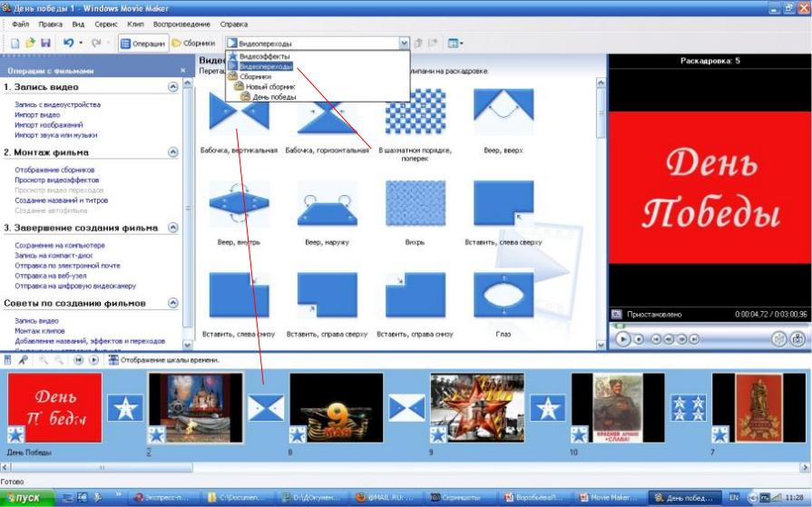Select the 9 мая storyboard clip

pos(336,408)
